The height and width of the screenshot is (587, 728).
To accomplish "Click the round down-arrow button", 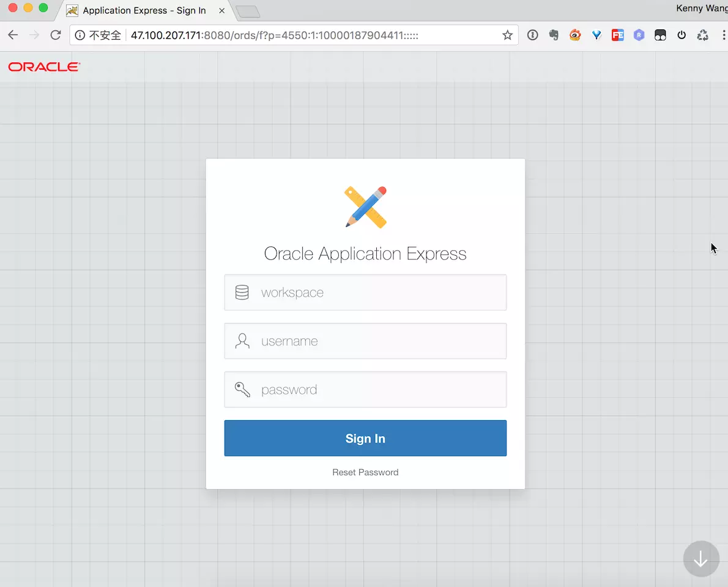I will (x=701, y=559).
